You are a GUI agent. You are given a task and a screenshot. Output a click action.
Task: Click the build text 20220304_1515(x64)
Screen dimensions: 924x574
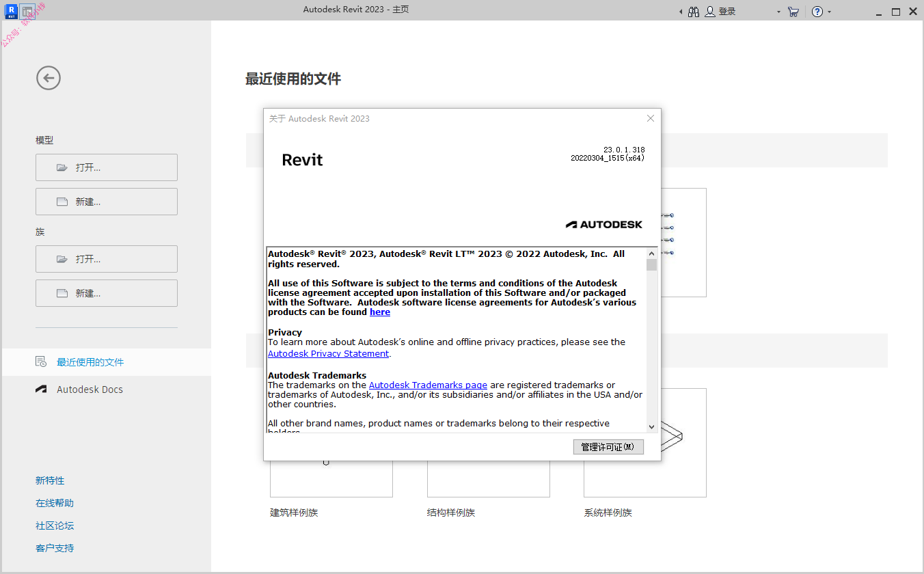coord(608,158)
